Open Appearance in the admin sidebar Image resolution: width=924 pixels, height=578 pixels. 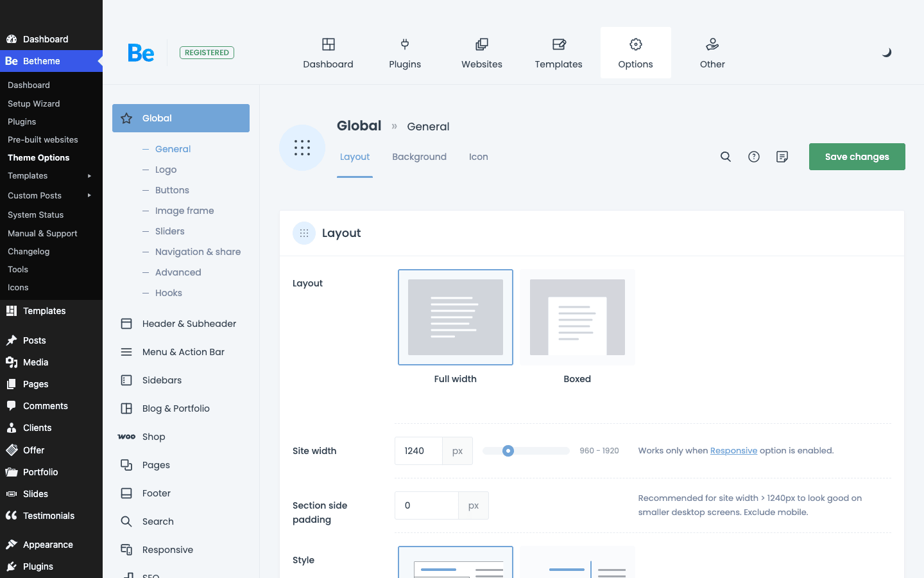click(x=51, y=545)
